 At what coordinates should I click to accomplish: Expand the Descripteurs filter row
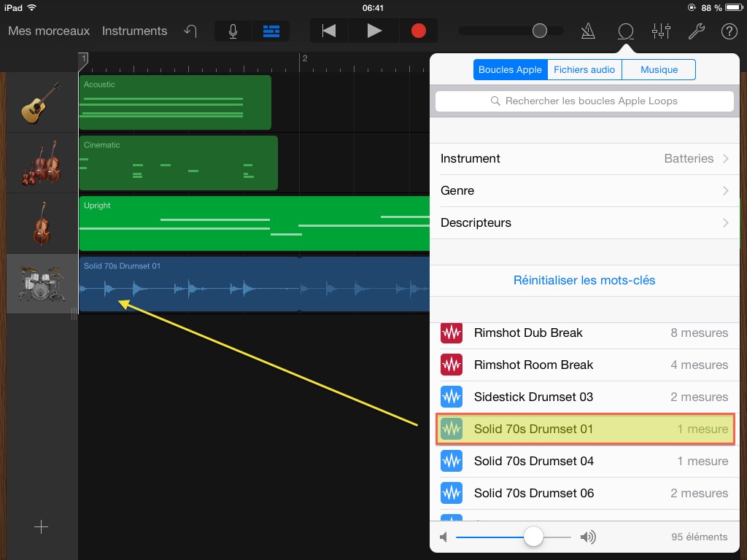tap(584, 222)
